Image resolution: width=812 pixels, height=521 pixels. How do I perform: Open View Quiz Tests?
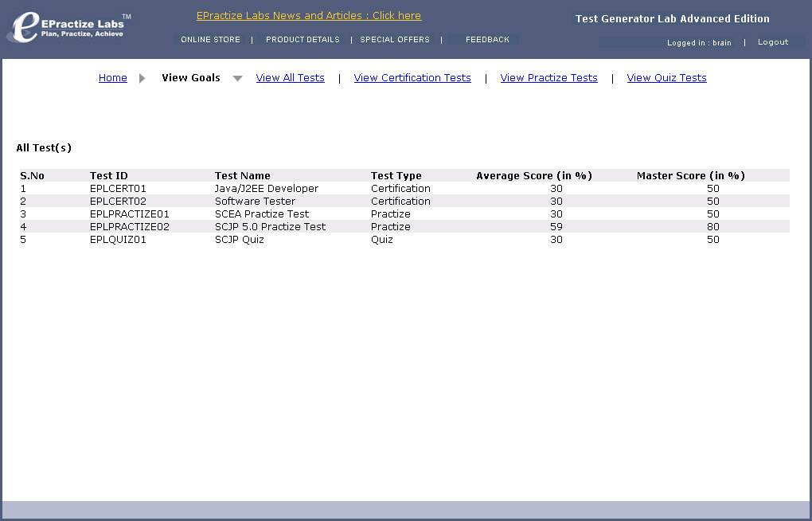(x=666, y=78)
